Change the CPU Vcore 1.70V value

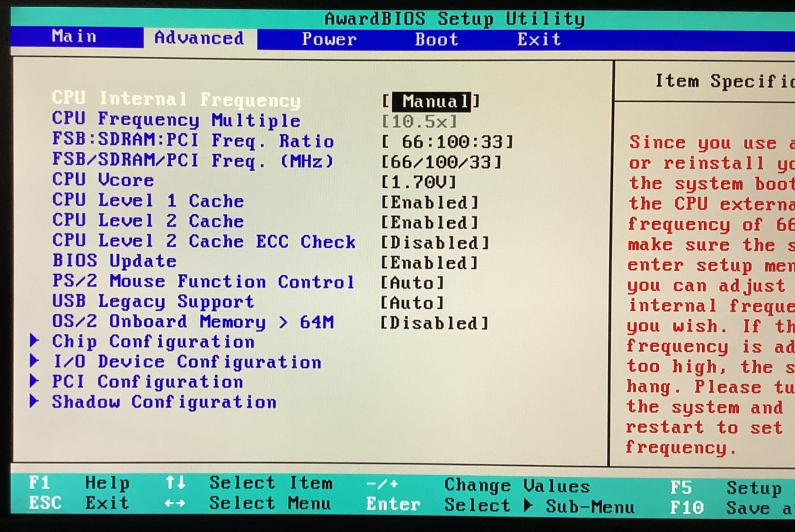point(419,182)
